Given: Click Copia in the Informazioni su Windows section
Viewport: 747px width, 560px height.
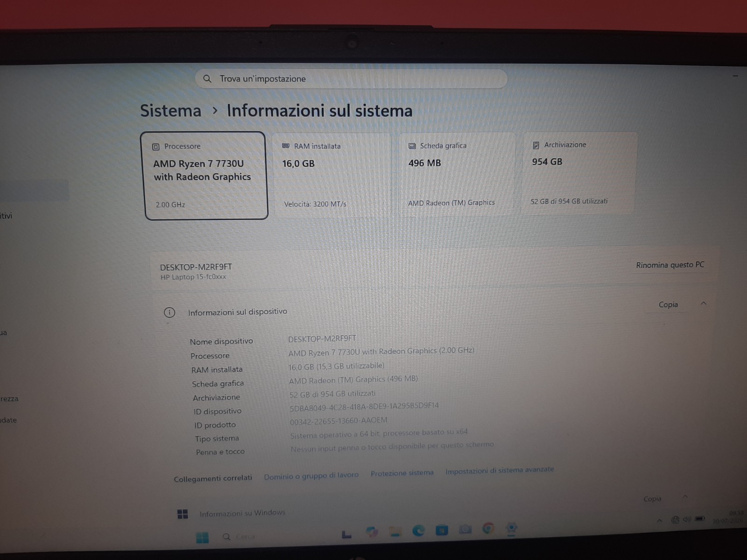Looking at the screenshot, I should coord(652,498).
